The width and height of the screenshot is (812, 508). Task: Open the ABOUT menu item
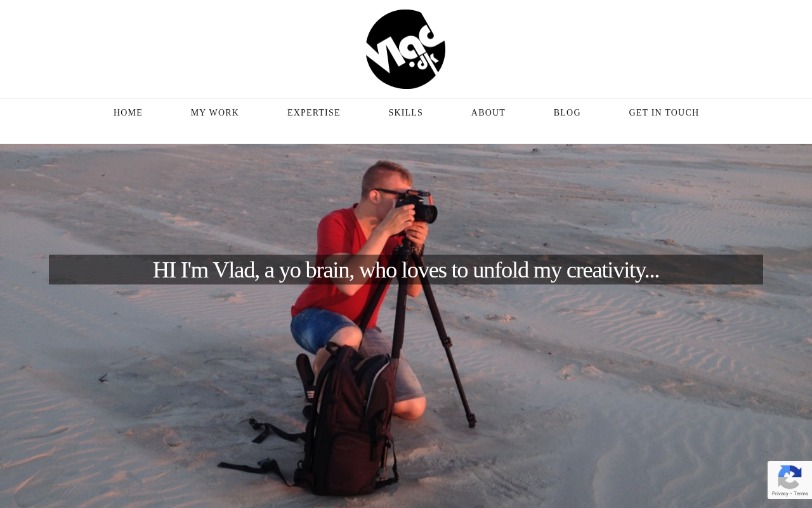[x=488, y=113]
